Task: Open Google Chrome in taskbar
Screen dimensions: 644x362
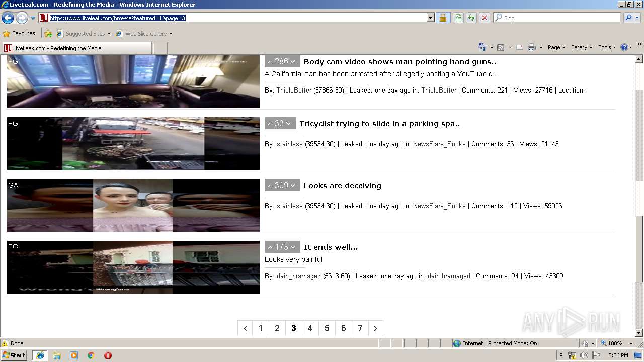Action: click(91, 355)
